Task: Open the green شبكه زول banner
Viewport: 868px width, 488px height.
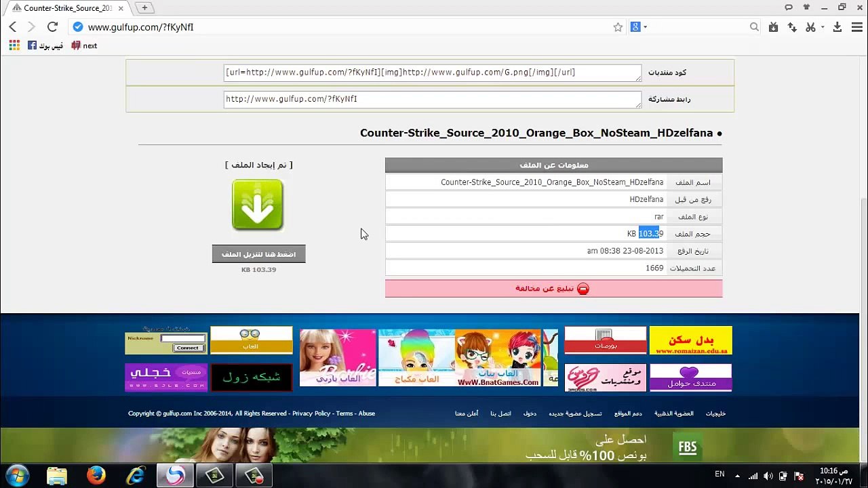Action: click(252, 378)
